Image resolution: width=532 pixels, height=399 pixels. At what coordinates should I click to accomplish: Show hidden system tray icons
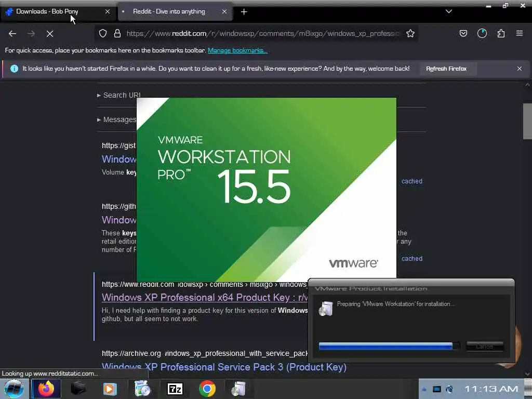coord(424,390)
